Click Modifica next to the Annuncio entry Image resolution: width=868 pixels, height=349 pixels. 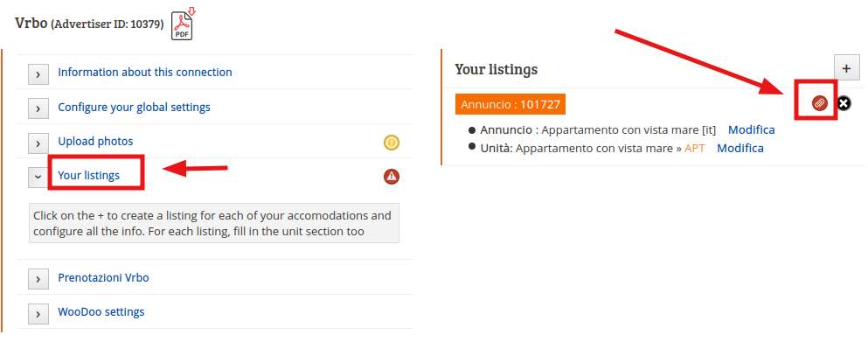[751, 129]
